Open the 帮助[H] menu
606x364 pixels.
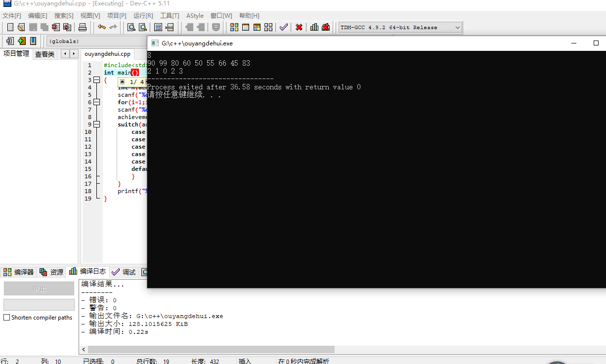(x=249, y=16)
